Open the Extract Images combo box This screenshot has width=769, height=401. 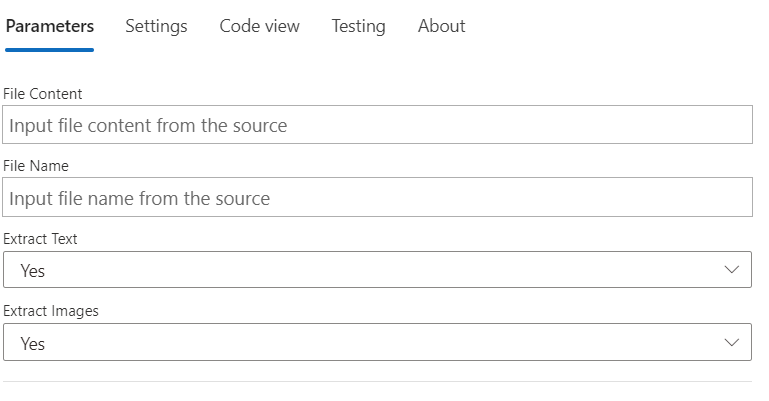[x=377, y=343]
